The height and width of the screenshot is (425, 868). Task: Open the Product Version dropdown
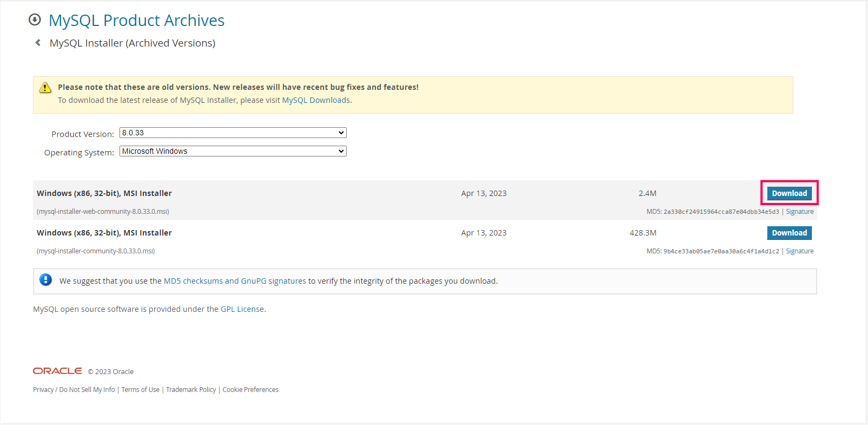tap(233, 133)
